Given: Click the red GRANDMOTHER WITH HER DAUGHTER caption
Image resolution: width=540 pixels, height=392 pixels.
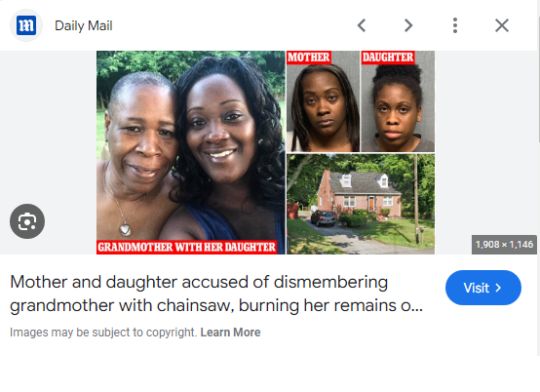Looking at the screenshot, I should (x=186, y=247).
